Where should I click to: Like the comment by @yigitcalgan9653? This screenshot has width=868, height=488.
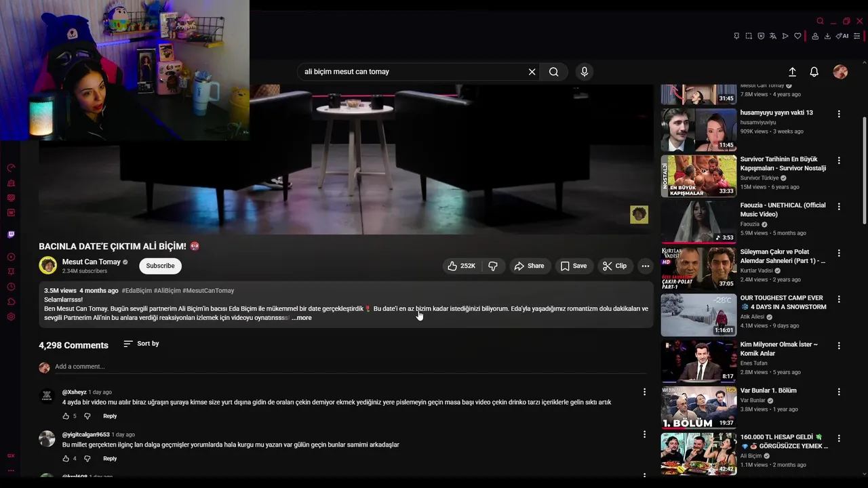click(66, 459)
